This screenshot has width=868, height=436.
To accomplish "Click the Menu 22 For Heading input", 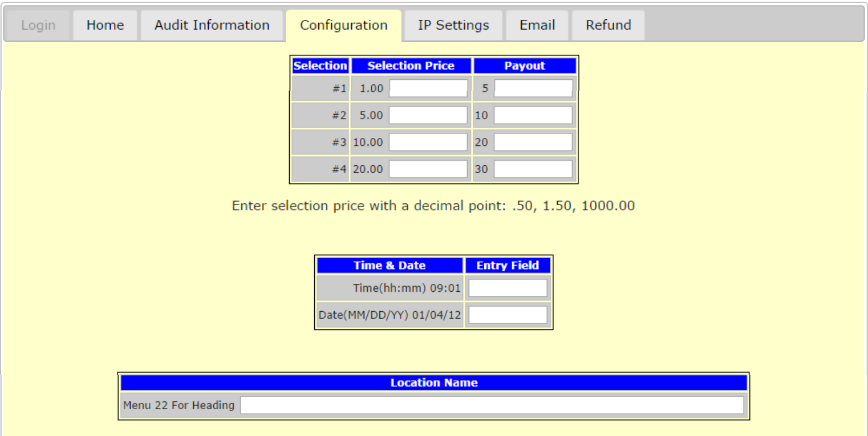I will pyautogui.click(x=492, y=405).
